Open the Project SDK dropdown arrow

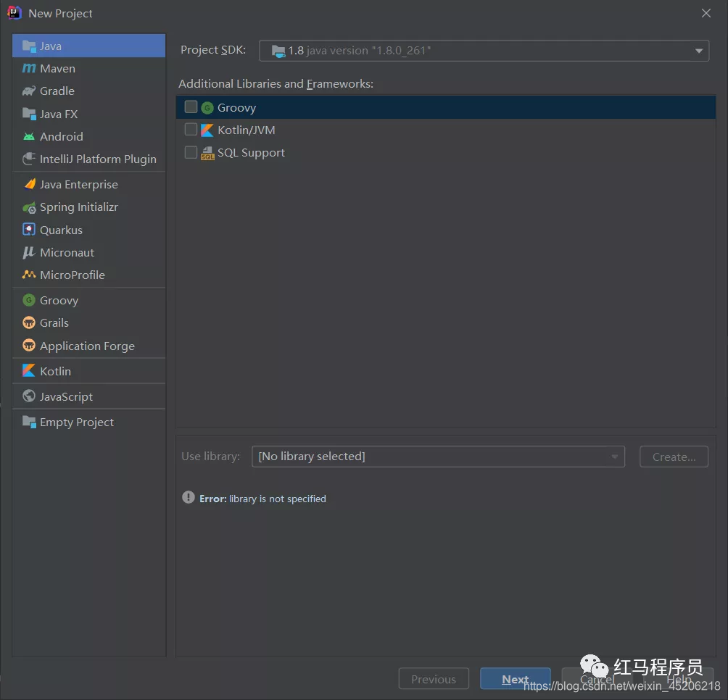pos(698,51)
